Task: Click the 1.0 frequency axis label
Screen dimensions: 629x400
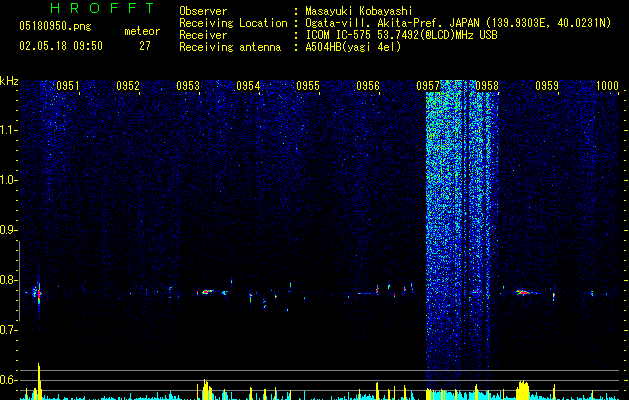Action: click(8, 181)
